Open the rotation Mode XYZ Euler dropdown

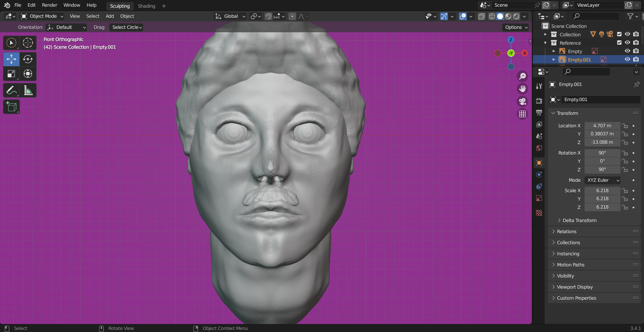click(602, 180)
